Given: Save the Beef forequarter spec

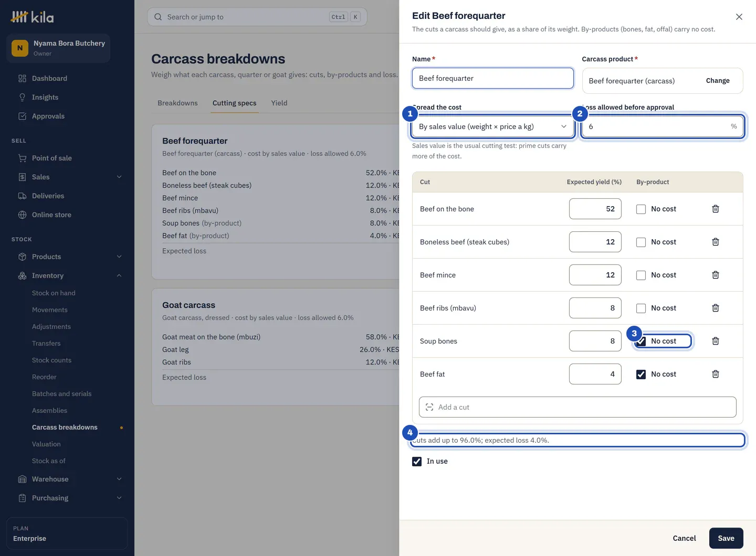Looking at the screenshot, I should coord(726,538).
